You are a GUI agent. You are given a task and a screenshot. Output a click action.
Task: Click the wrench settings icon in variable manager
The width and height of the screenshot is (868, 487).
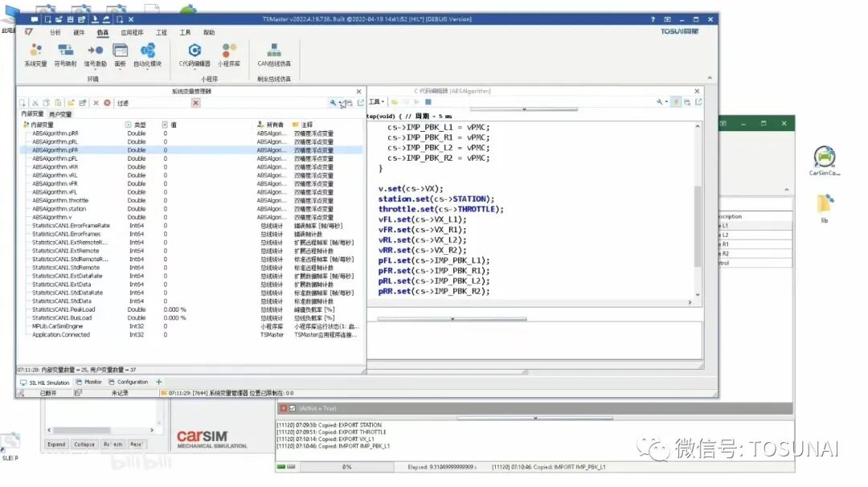click(x=332, y=103)
